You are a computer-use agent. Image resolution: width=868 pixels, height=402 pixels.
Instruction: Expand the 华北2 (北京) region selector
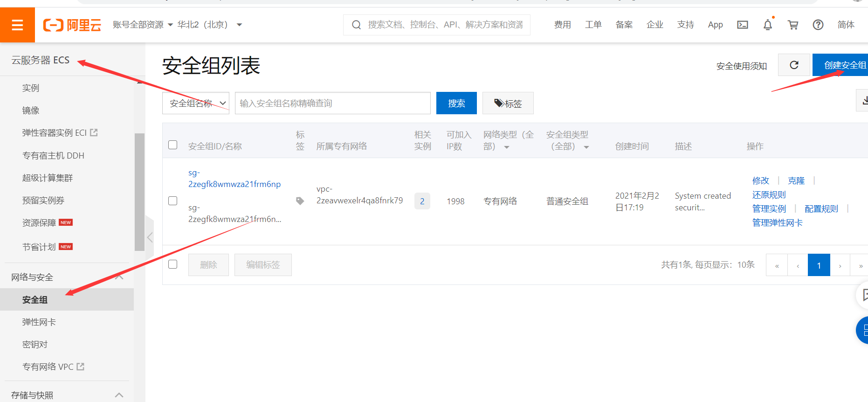[210, 25]
